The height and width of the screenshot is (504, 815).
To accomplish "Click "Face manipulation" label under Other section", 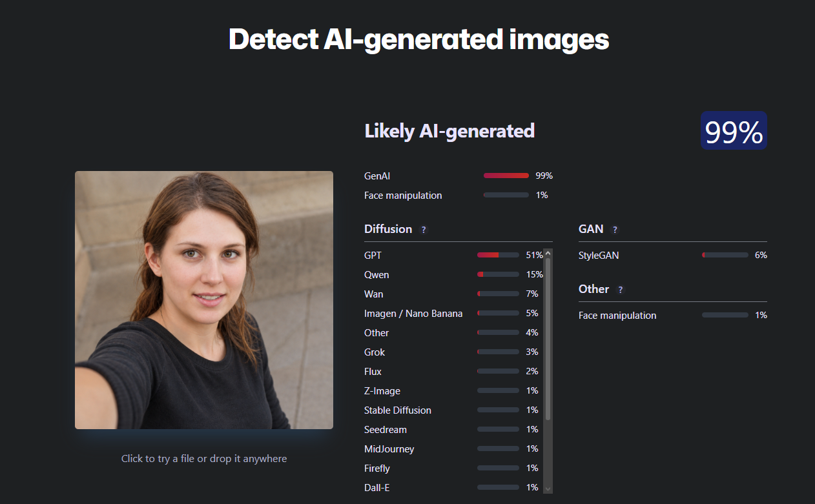I will click(x=617, y=316).
